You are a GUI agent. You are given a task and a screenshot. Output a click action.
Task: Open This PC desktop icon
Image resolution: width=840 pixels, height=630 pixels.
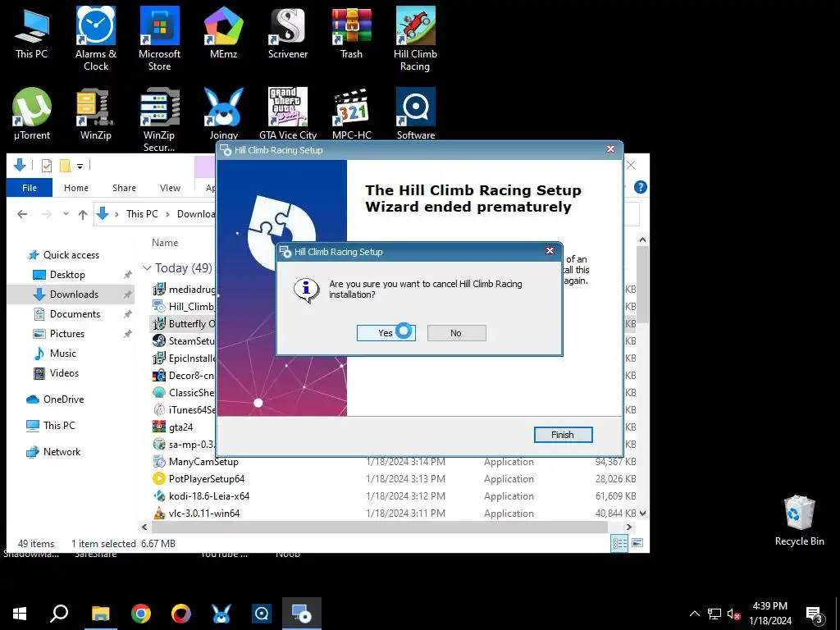click(32, 33)
